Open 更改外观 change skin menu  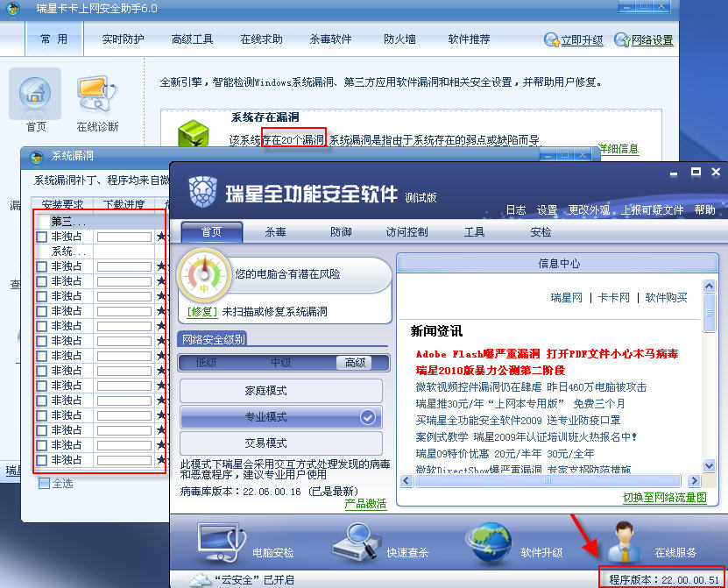coord(589,210)
